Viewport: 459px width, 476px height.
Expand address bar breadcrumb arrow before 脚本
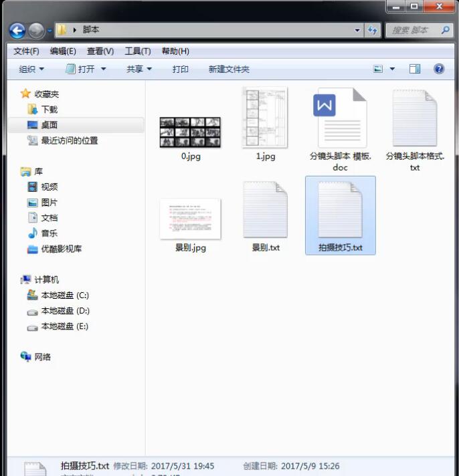(x=74, y=30)
